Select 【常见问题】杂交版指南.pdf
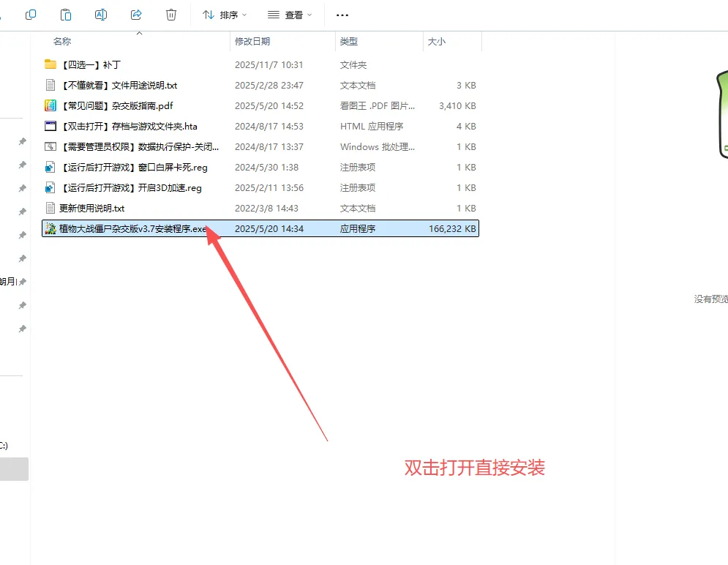The width and height of the screenshot is (728, 565). pos(117,106)
